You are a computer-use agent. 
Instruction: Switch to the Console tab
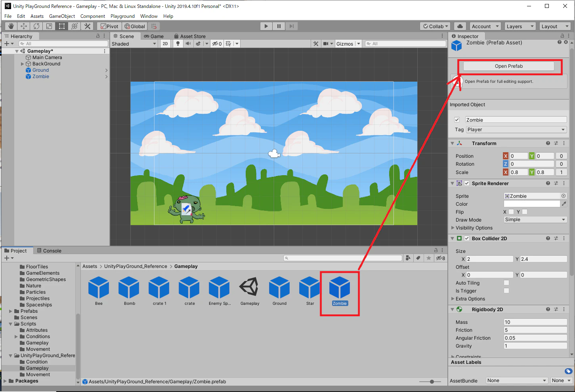coord(49,250)
